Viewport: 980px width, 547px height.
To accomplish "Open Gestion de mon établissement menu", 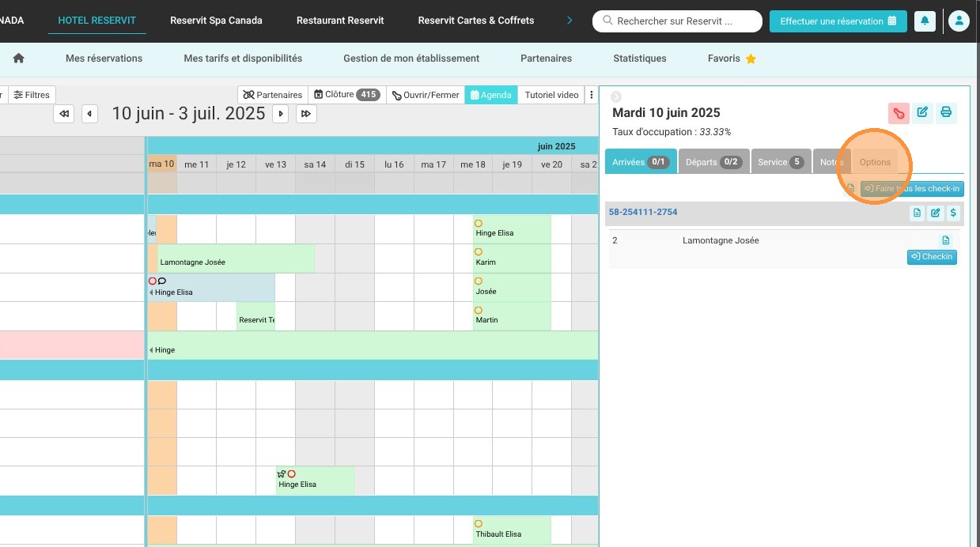I will 411,58.
